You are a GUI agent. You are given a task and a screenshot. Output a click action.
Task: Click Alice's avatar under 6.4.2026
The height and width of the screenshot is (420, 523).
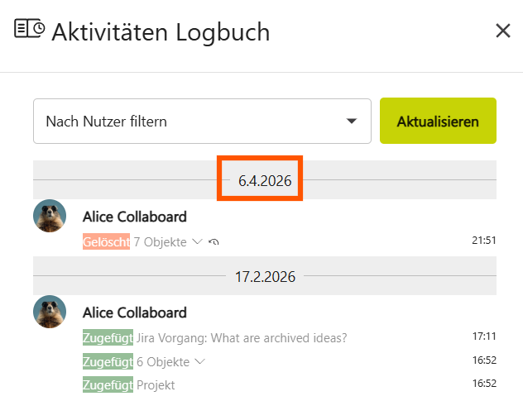click(50, 216)
